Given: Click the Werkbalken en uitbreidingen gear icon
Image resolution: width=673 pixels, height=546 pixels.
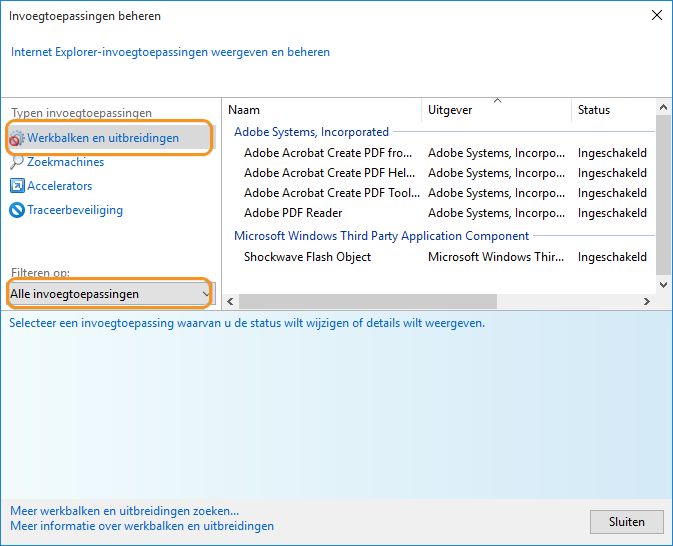Looking at the screenshot, I should coord(16,138).
